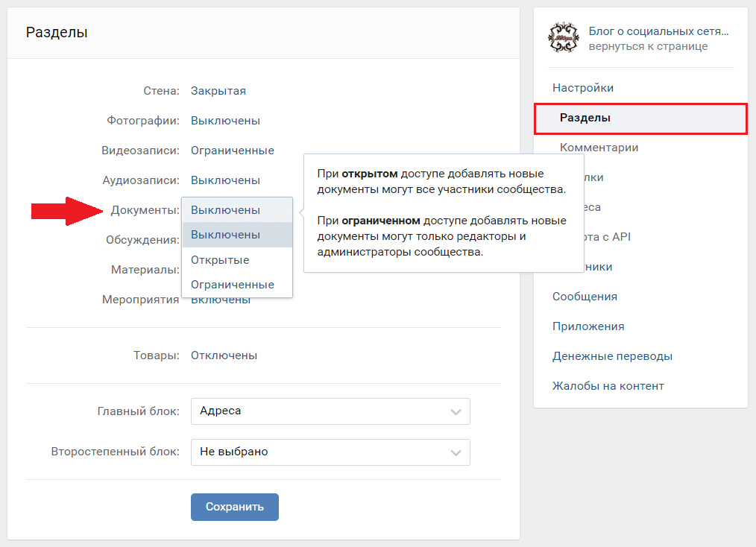Go to Приложения in the sidebar
This screenshot has width=756, height=547.
(588, 326)
